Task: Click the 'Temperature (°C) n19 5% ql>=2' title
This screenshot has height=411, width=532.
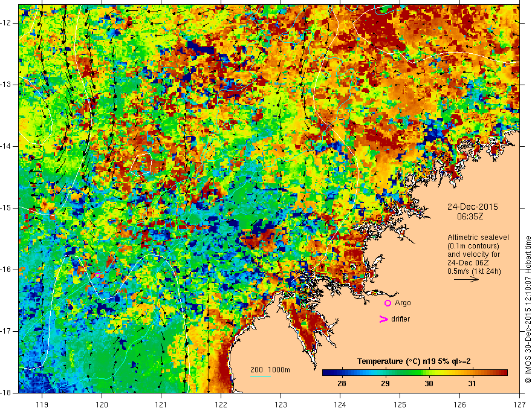Action: click(414, 361)
